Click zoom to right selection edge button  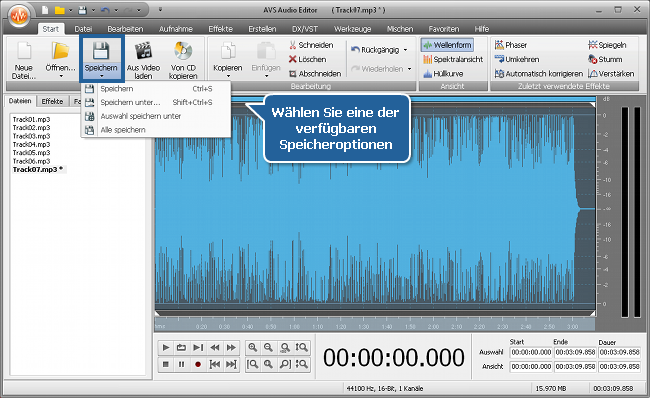click(285, 364)
